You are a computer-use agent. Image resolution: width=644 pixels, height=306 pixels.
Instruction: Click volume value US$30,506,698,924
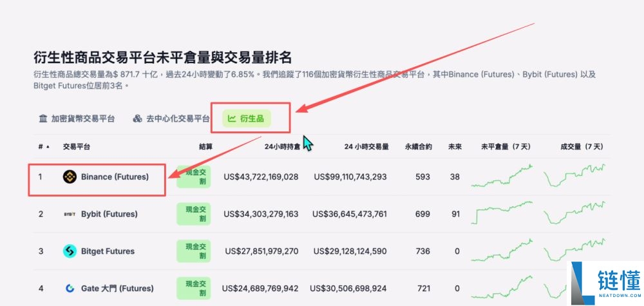pyautogui.click(x=348, y=289)
